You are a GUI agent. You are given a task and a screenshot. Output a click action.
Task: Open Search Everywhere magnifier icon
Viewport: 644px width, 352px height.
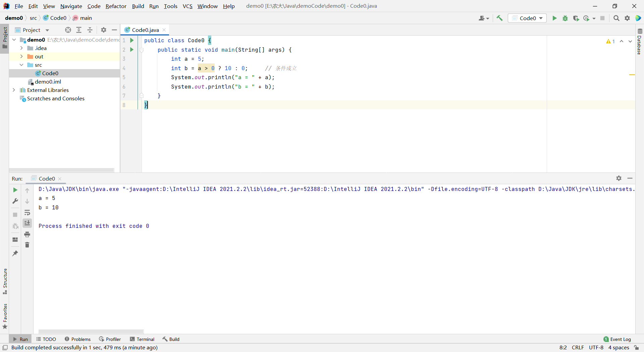tap(616, 18)
